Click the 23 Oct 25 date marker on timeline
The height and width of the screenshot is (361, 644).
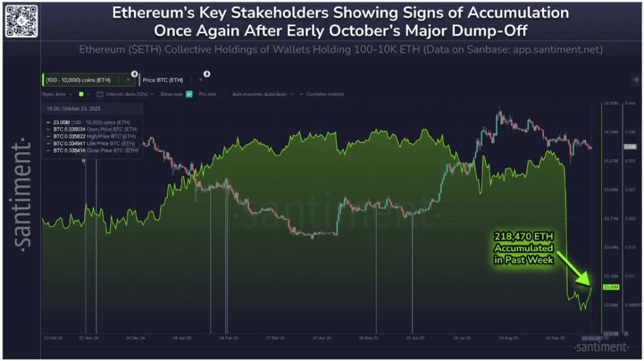pyautogui.click(x=592, y=338)
